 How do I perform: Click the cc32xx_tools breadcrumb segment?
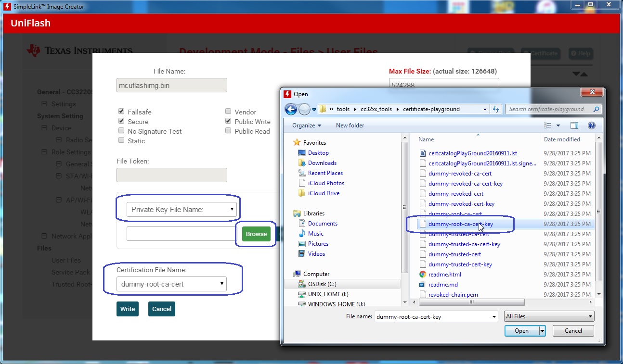(x=376, y=109)
